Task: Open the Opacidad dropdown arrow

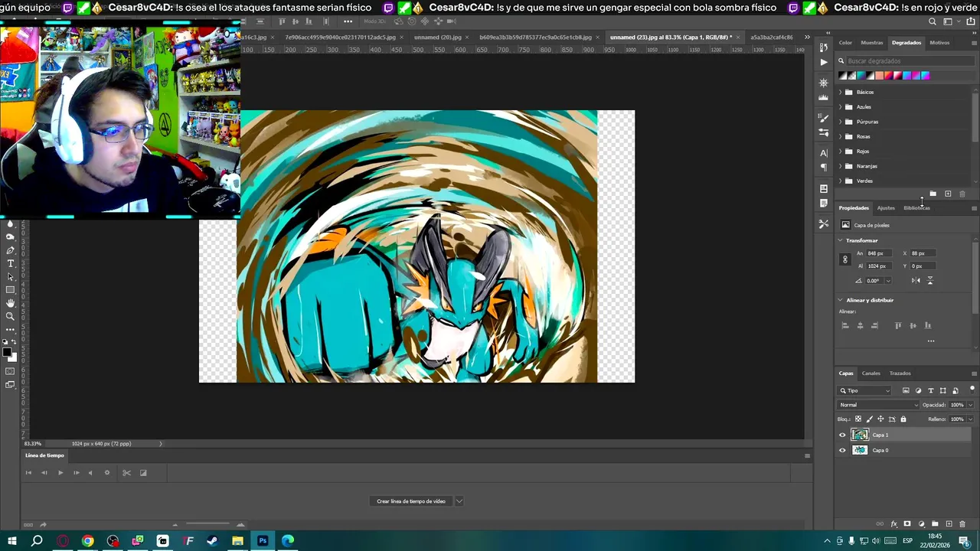Action: point(971,405)
